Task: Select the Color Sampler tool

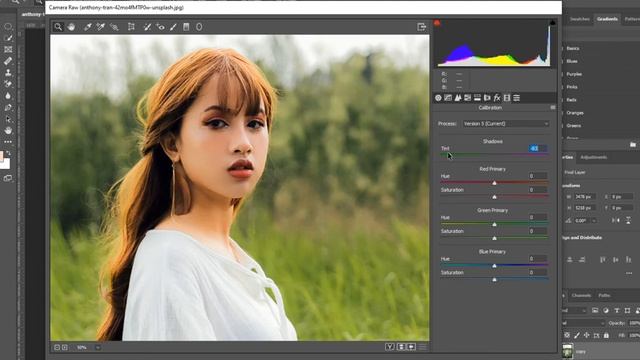Action: 100,27
